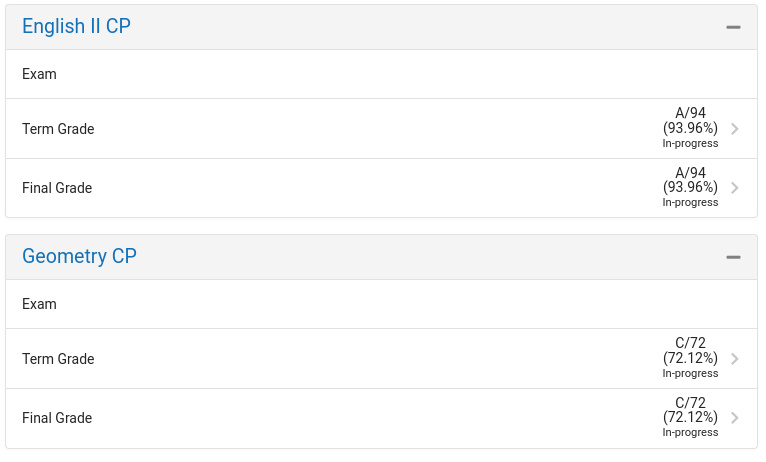The width and height of the screenshot is (766, 462).
Task: Open Geometry CP Term Grade chevron
Action: click(x=734, y=358)
